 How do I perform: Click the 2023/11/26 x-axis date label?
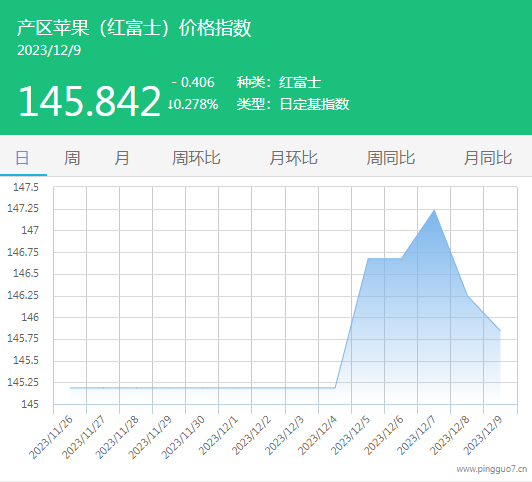click(51, 437)
